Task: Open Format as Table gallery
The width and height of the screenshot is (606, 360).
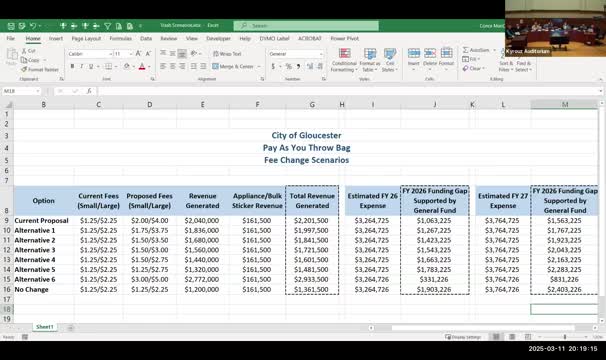Action: tap(370, 60)
